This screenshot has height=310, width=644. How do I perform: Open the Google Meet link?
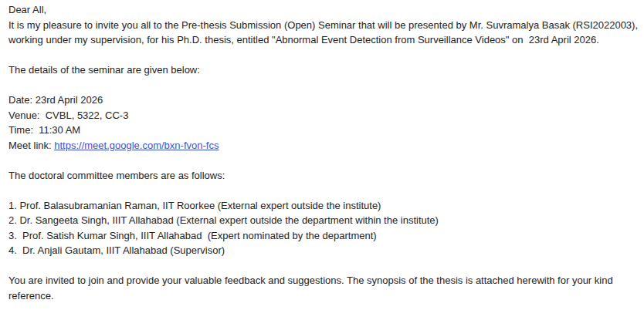coord(137,146)
